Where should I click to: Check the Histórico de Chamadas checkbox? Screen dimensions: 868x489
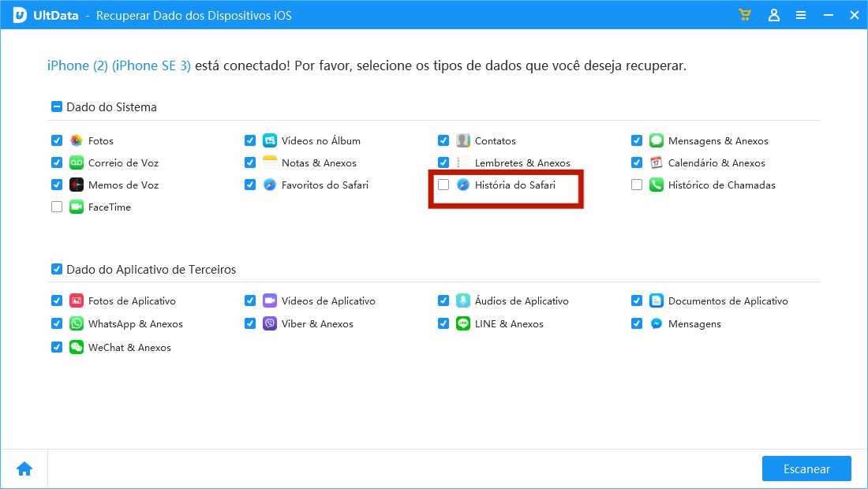[x=637, y=185]
